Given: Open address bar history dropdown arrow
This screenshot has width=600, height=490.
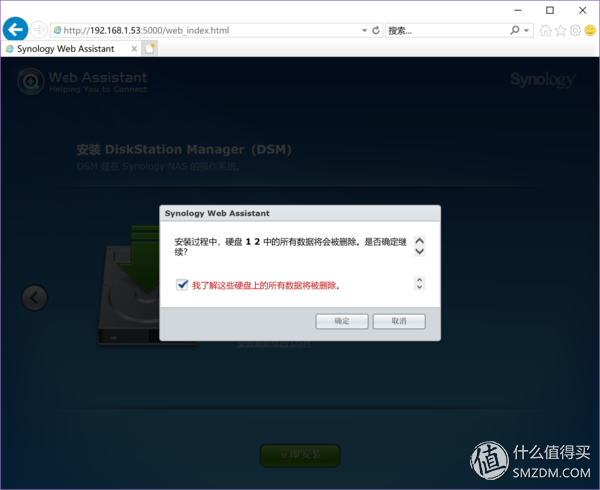Looking at the screenshot, I should coord(364,31).
